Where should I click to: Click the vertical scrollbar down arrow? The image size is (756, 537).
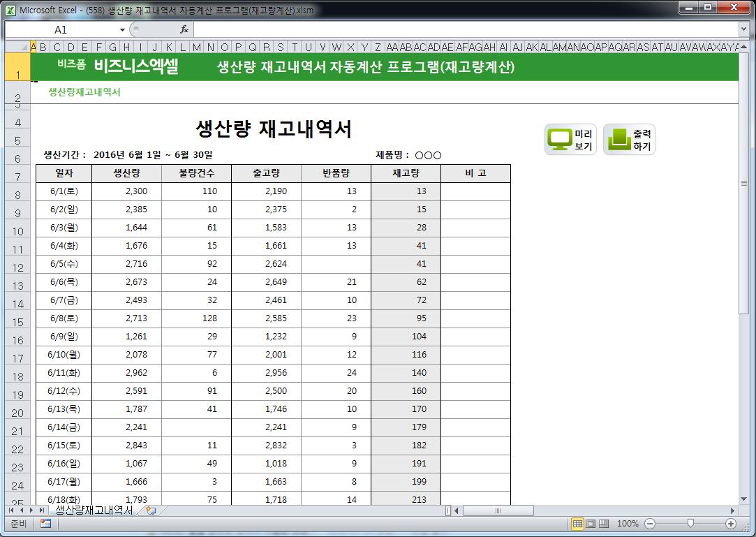tap(743, 499)
